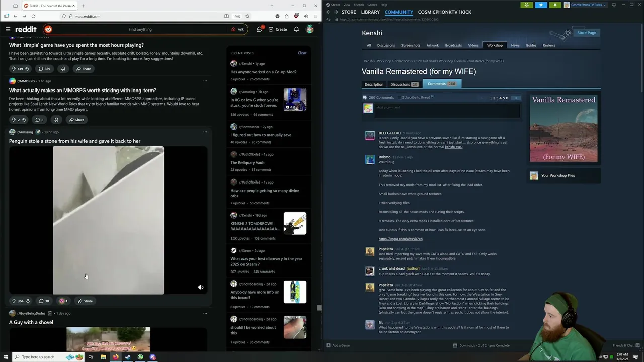The width and height of the screenshot is (644, 362).
Task: Expand CosmicPhonkTV account dropdown
Action: [585, 5]
